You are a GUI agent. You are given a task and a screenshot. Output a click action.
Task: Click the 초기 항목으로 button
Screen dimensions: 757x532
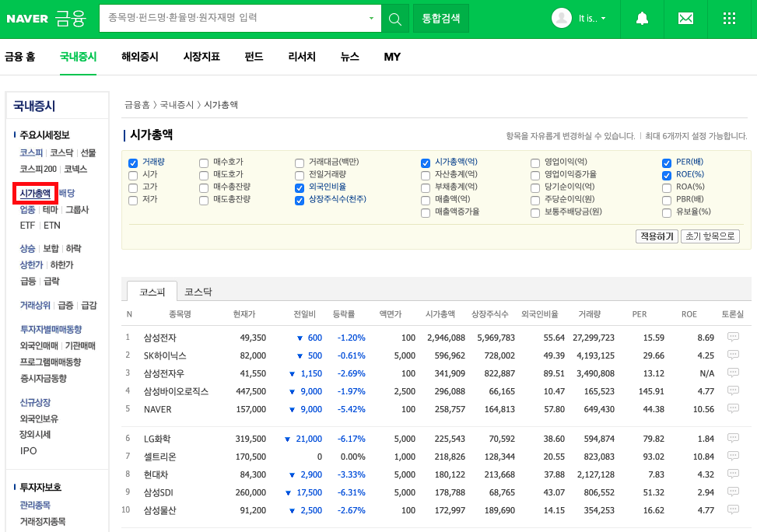710,236
